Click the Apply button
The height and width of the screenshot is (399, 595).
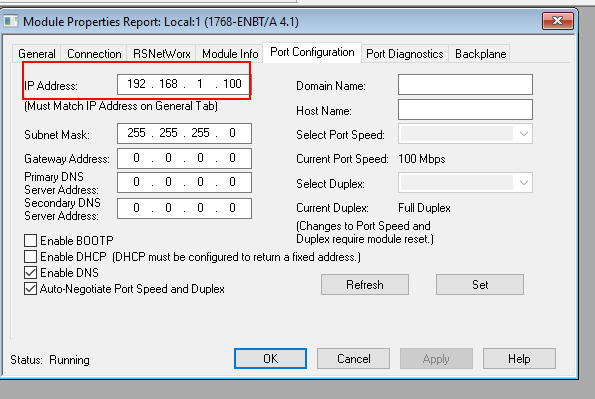(436, 359)
